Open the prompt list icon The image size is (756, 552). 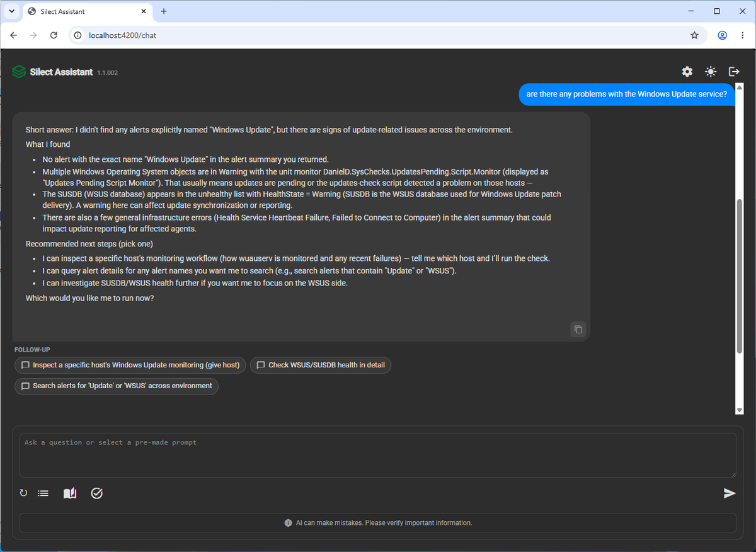pyautogui.click(x=43, y=493)
